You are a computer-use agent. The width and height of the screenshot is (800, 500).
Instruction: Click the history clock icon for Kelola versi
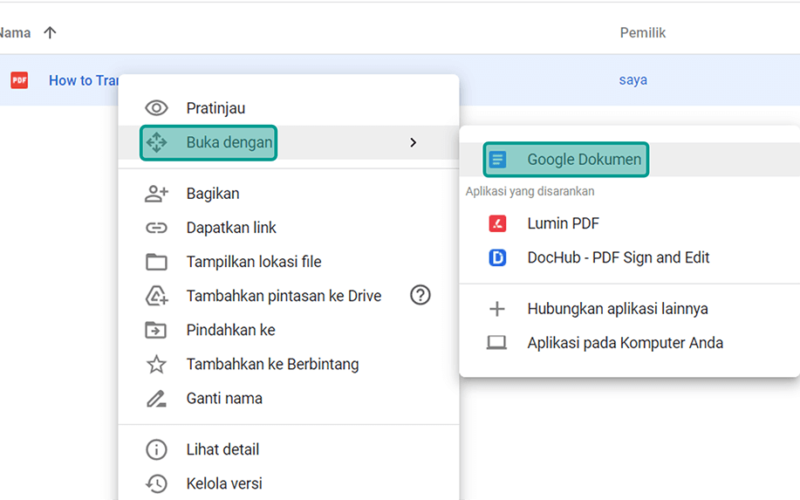[x=156, y=484]
